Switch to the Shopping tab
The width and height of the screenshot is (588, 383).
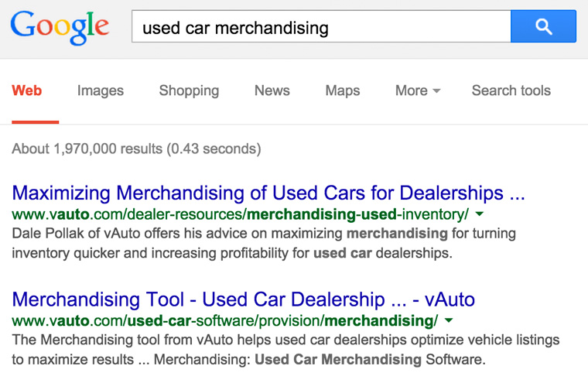(x=189, y=91)
